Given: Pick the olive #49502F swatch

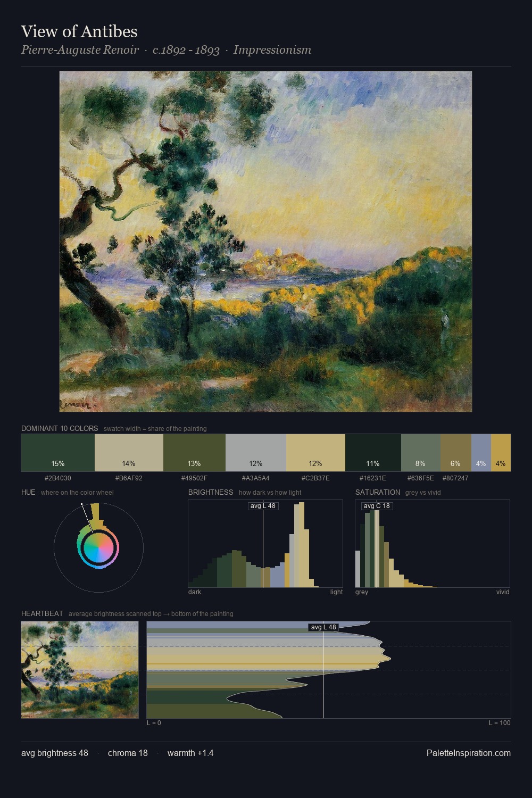Looking at the screenshot, I should tap(194, 453).
